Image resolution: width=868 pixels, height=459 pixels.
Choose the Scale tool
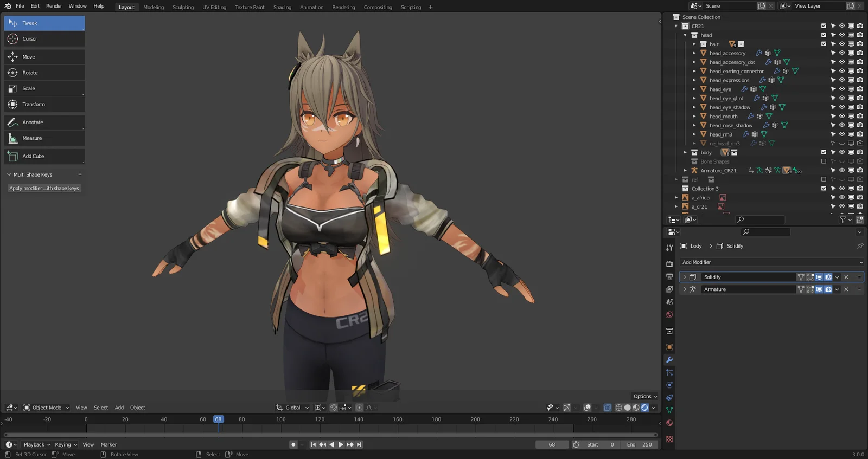[x=44, y=88]
